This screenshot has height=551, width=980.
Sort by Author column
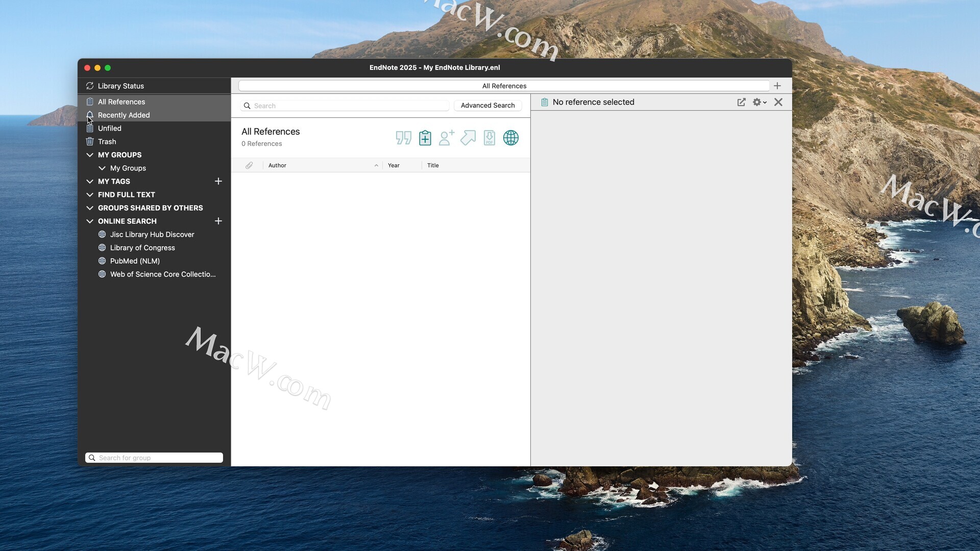click(x=323, y=165)
